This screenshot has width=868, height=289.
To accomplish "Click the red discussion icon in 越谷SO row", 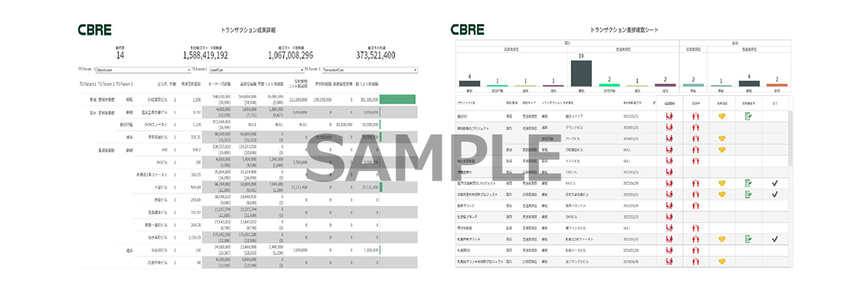I will tap(669, 116).
